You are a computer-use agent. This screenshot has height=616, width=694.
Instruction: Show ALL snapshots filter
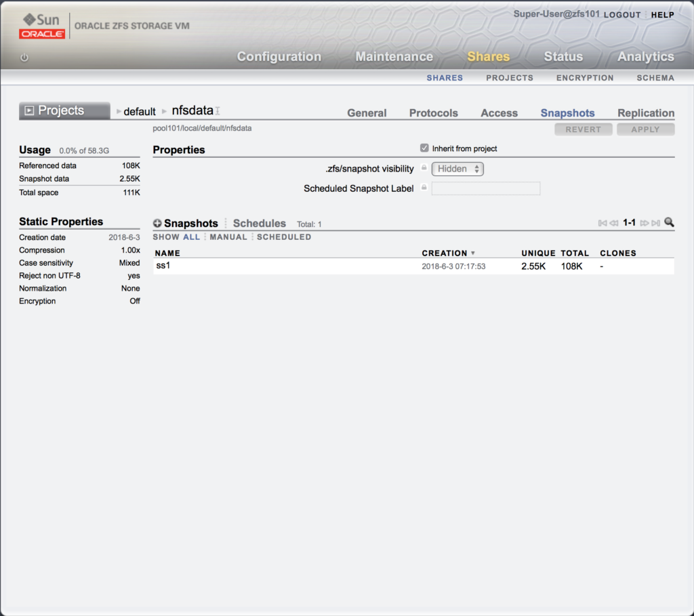(x=191, y=237)
